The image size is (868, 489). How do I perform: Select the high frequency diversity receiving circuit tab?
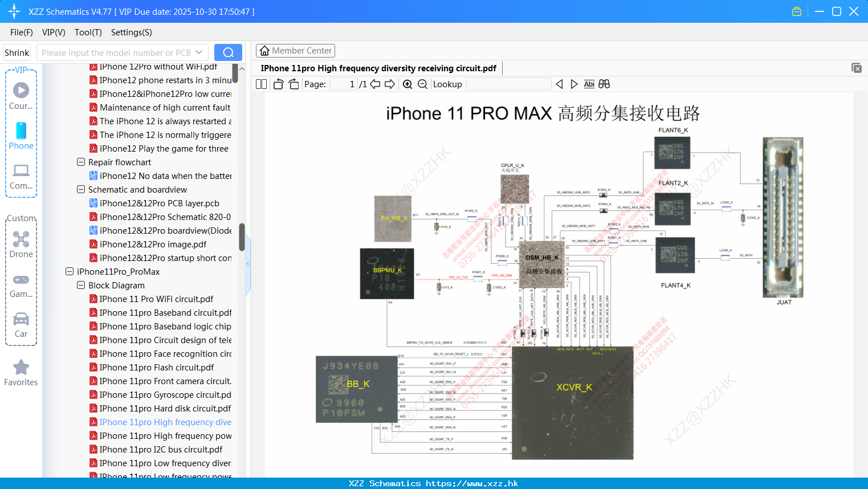[378, 68]
